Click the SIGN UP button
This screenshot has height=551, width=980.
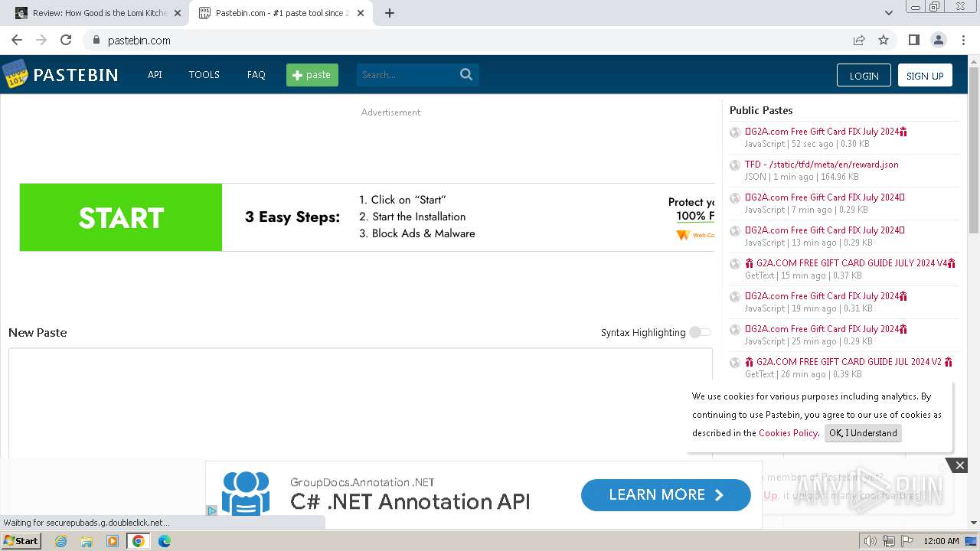(925, 75)
